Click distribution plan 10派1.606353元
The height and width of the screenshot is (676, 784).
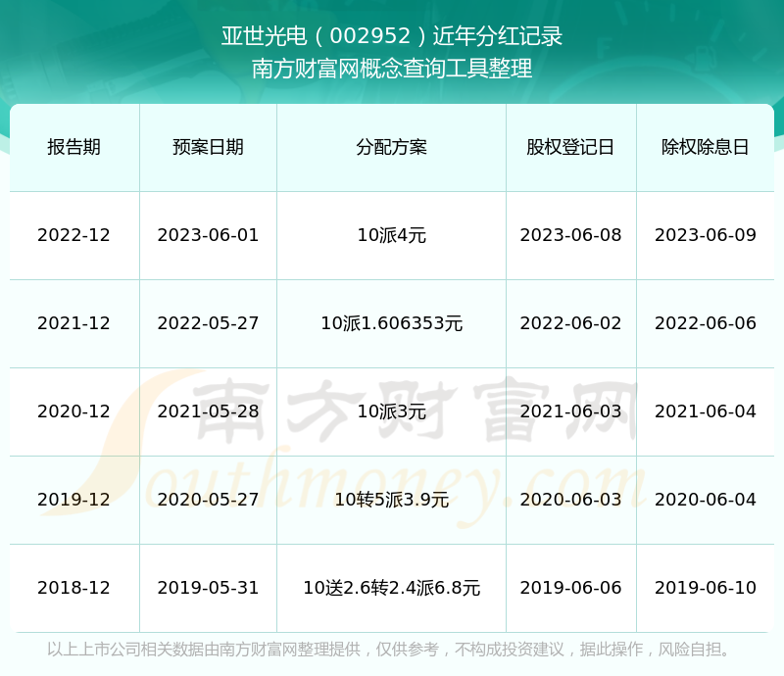coord(391,323)
